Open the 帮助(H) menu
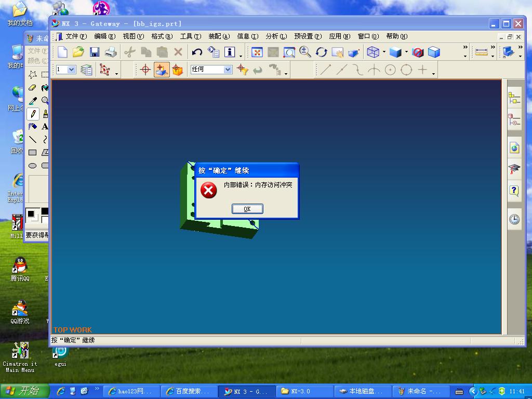This screenshot has width=532, height=399. click(x=396, y=36)
